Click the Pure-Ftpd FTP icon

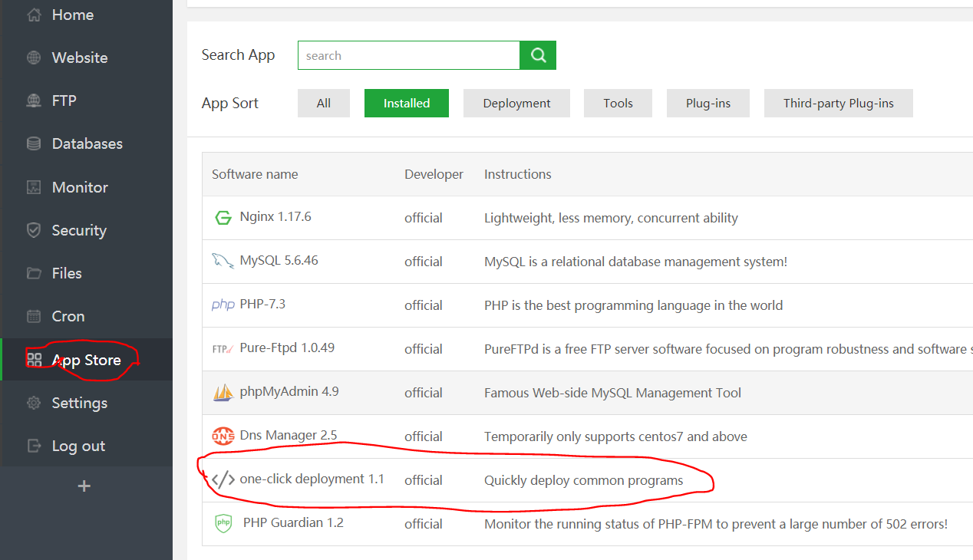tap(223, 348)
